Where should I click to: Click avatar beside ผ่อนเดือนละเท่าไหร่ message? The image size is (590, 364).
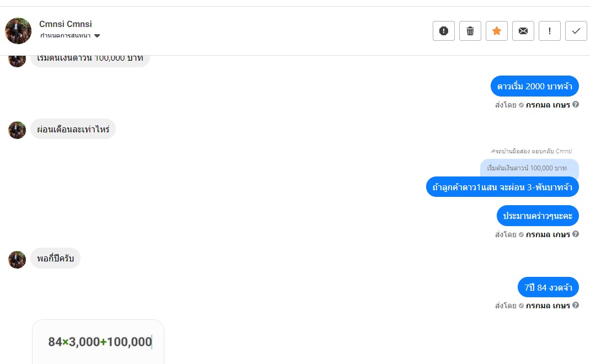pos(17,130)
